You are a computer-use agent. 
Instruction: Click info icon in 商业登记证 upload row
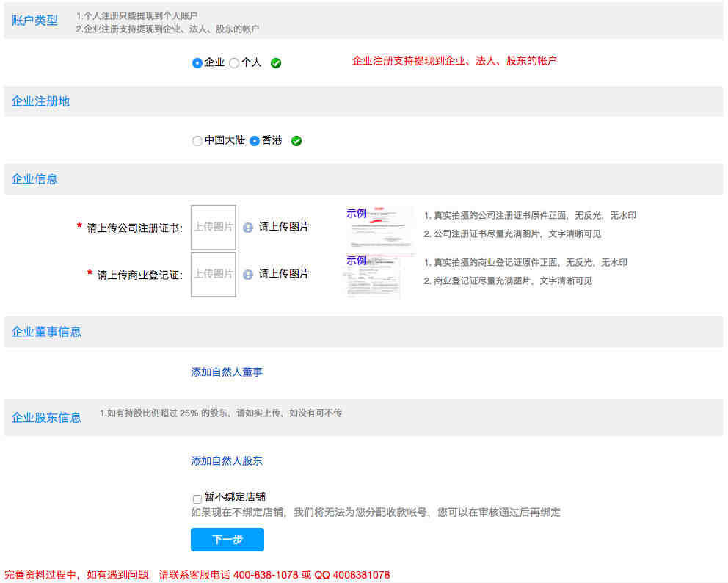248,275
